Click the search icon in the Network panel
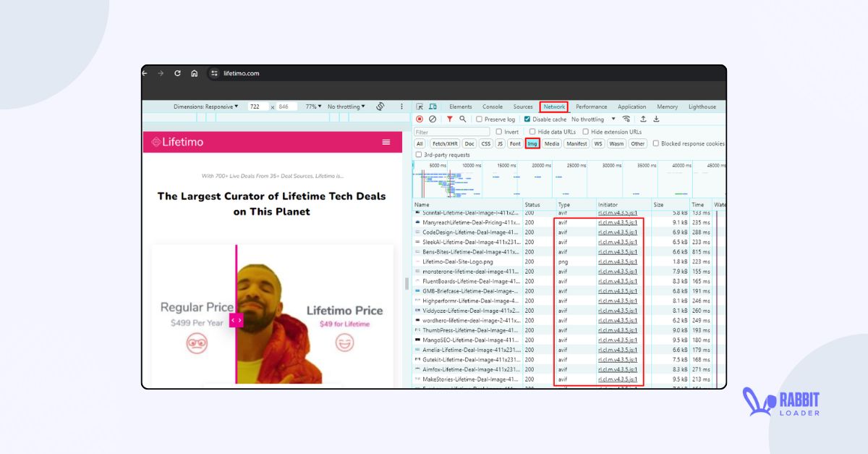 [462, 119]
